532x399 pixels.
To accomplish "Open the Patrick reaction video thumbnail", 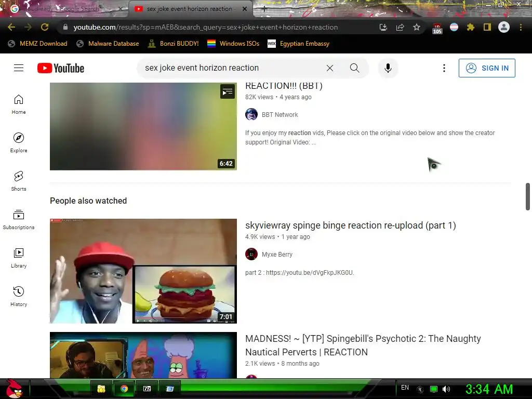I will pyautogui.click(x=143, y=355).
